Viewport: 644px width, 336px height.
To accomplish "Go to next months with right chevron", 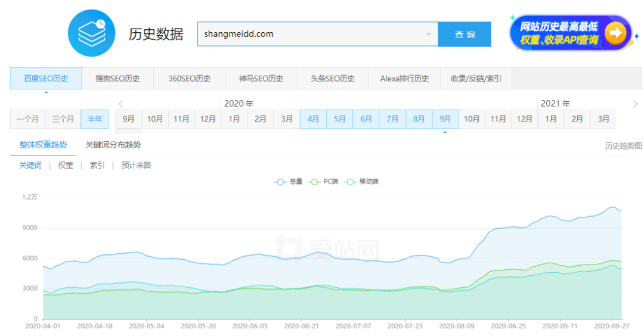I will point(635,104).
